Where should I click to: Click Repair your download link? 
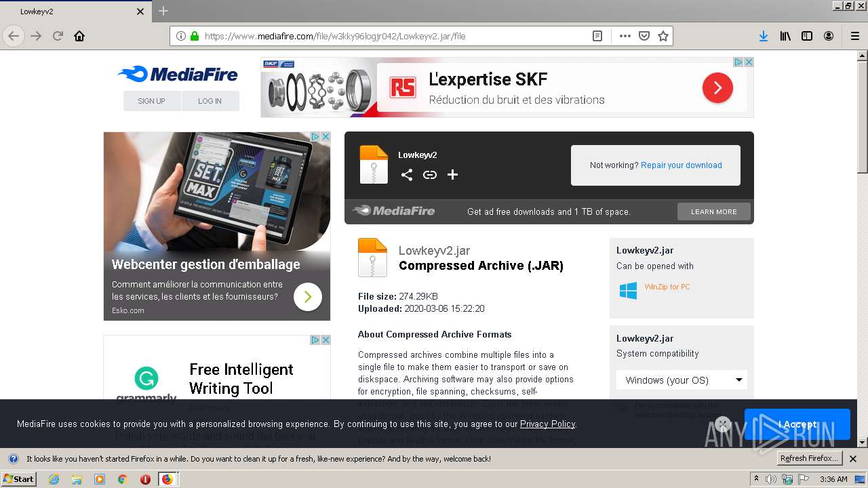coord(682,165)
